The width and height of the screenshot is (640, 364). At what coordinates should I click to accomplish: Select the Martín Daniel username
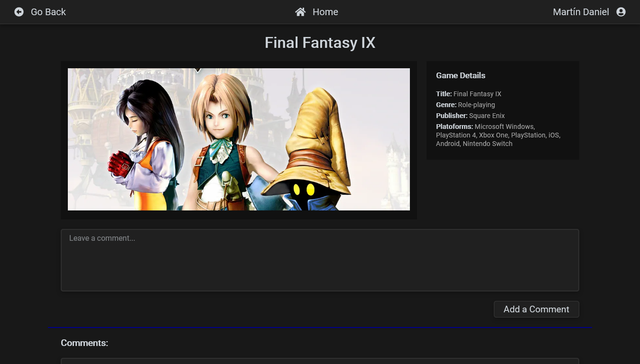click(581, 12)
